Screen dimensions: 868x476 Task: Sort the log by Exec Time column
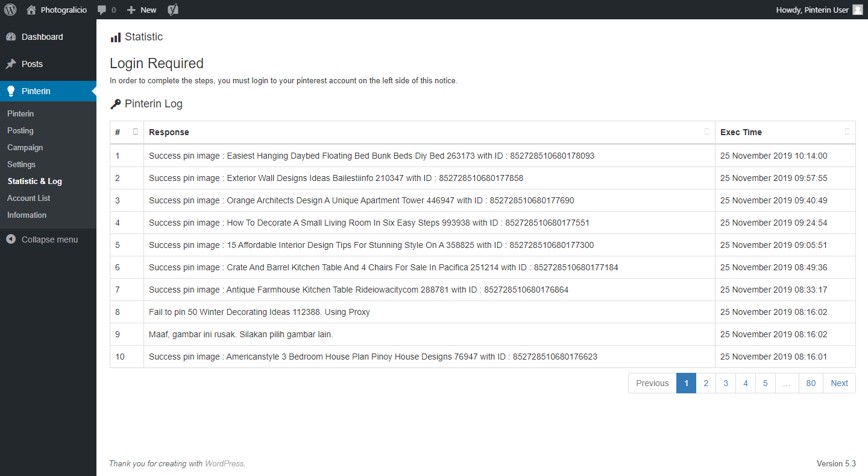785,132
